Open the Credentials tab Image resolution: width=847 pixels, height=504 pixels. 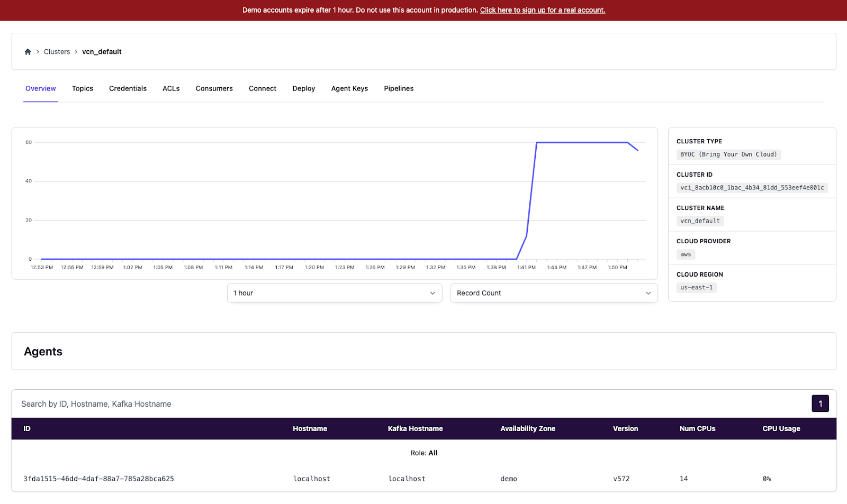pyautogui.click(x=128, y=89)
